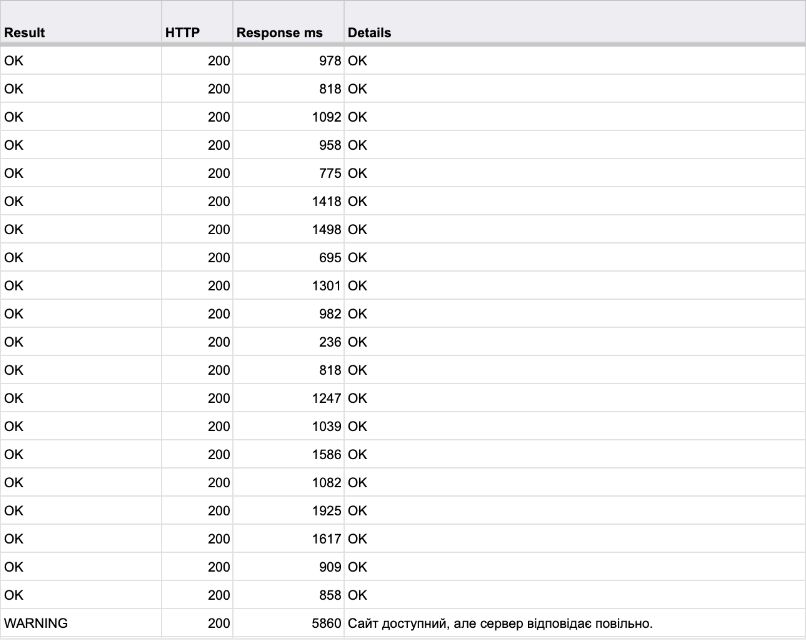Click the response time cell 1247
Viewport: 806px width, 640px height.
point(288,398)
